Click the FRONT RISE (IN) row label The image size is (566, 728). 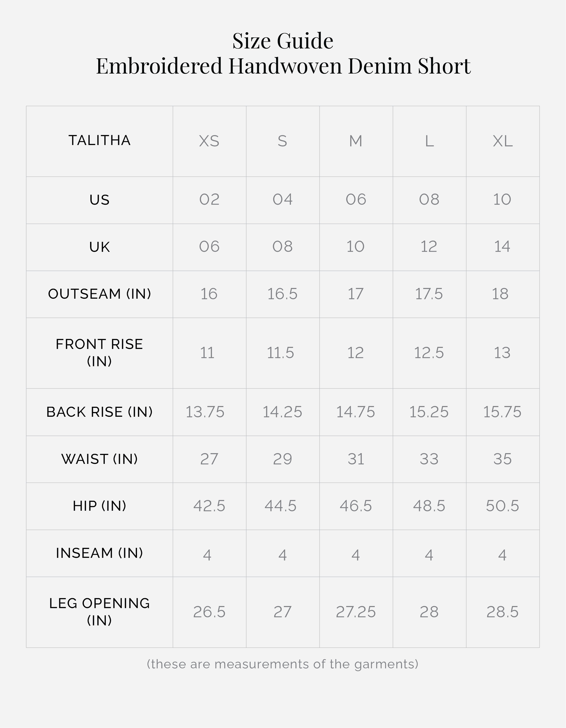click(99, 353)
